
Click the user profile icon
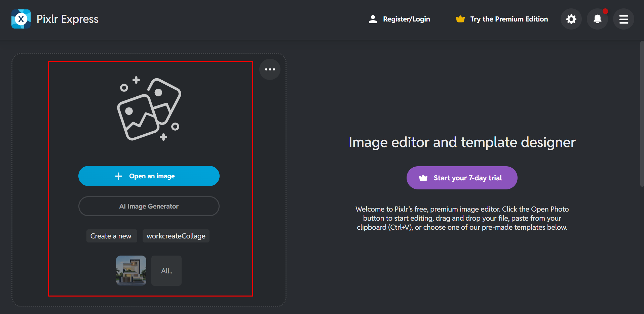(x=373, y=19)
